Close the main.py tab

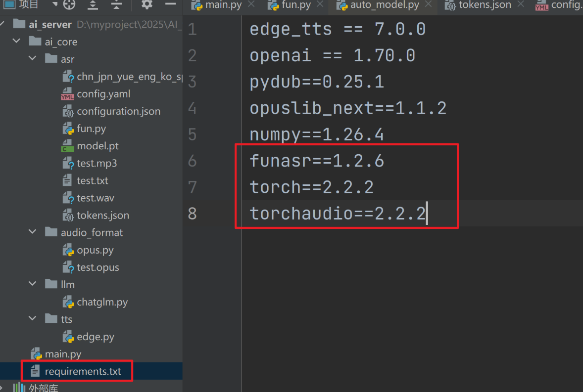click(x=251, y=4)
